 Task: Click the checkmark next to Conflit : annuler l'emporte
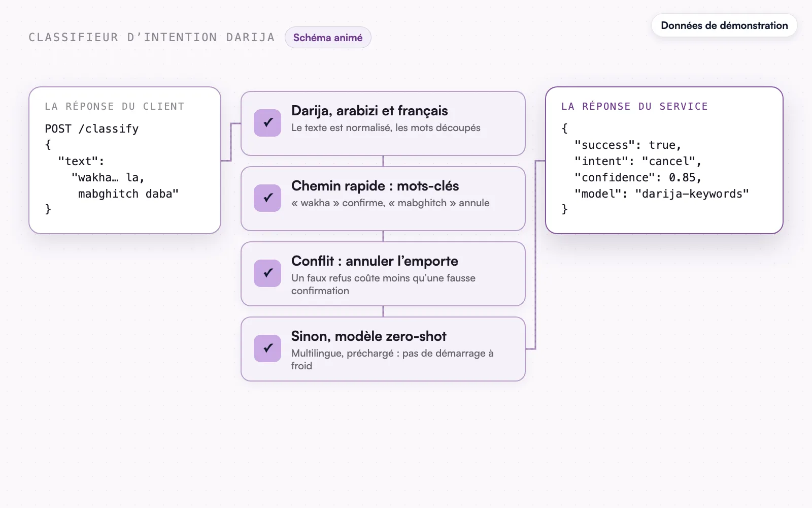coord(267,273)
